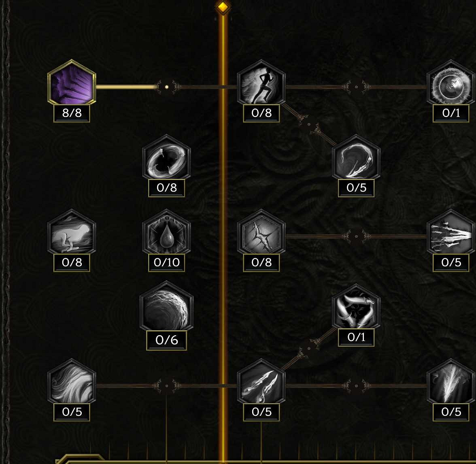Click the running figure skill node
476x464 pixels.
(261, 83)
